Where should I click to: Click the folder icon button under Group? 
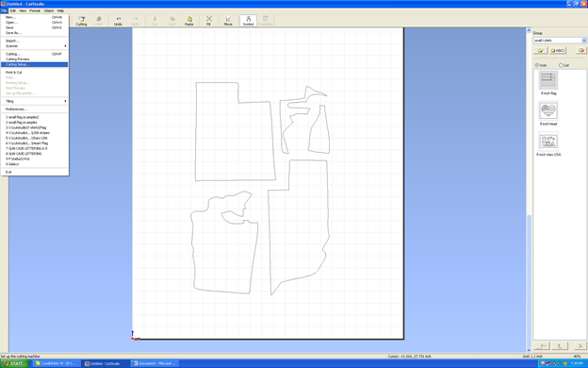[540, 50]
